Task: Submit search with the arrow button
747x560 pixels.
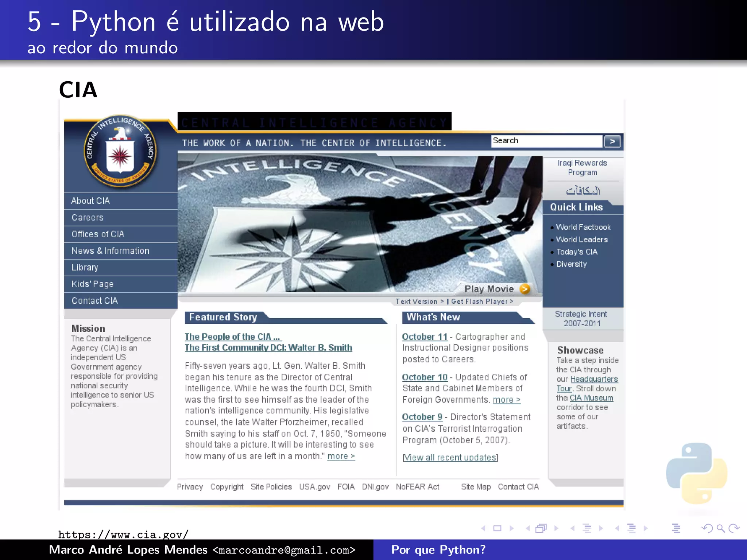Action: [x=612, y=141]
